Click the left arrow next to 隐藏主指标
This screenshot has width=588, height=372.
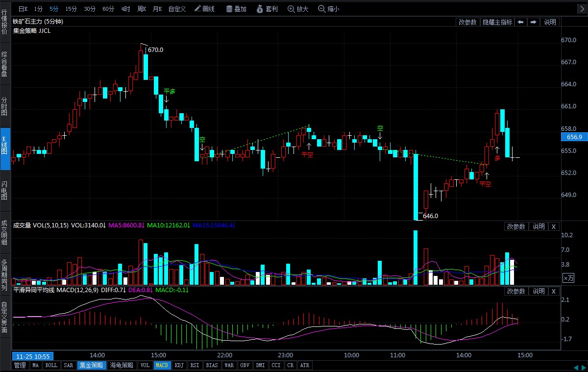tap(520, 22)
